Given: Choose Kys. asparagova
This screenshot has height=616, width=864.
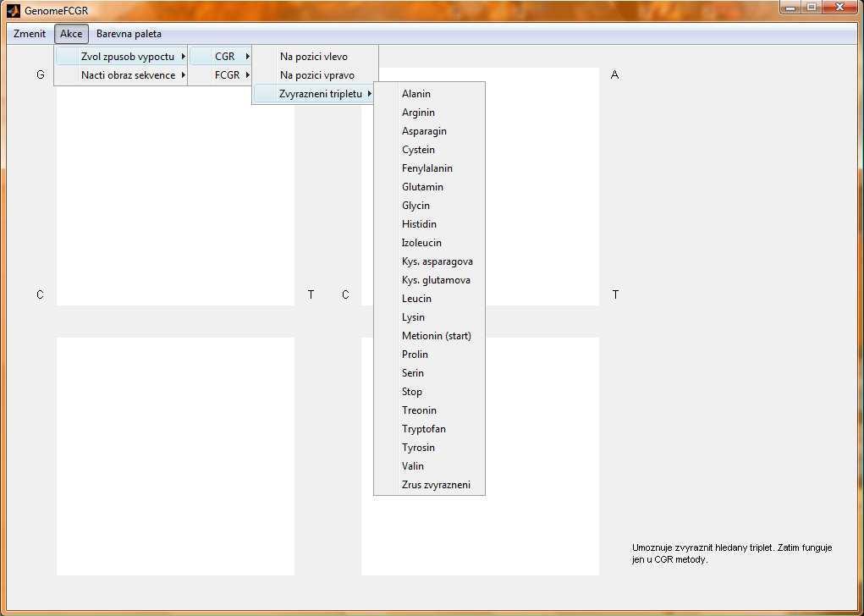Looking at the screenshot, I should pyautogui.click(x=429, y=261).
